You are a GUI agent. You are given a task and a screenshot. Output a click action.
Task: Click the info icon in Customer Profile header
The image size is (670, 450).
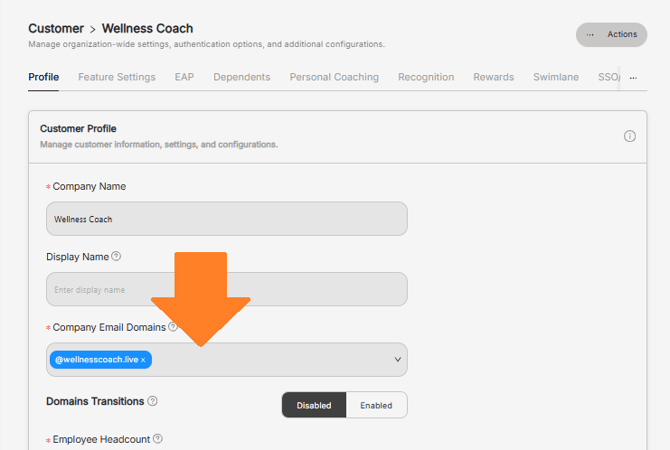[x=630, y=136]
